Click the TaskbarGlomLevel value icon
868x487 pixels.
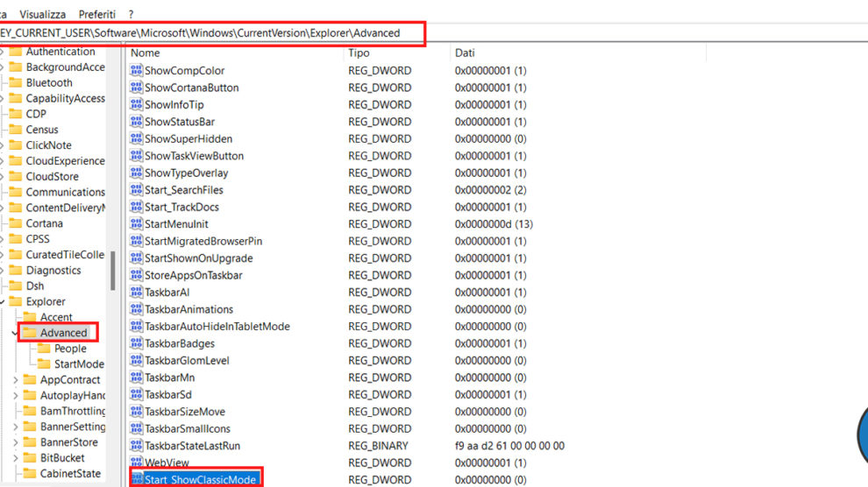tap(136, 360)
